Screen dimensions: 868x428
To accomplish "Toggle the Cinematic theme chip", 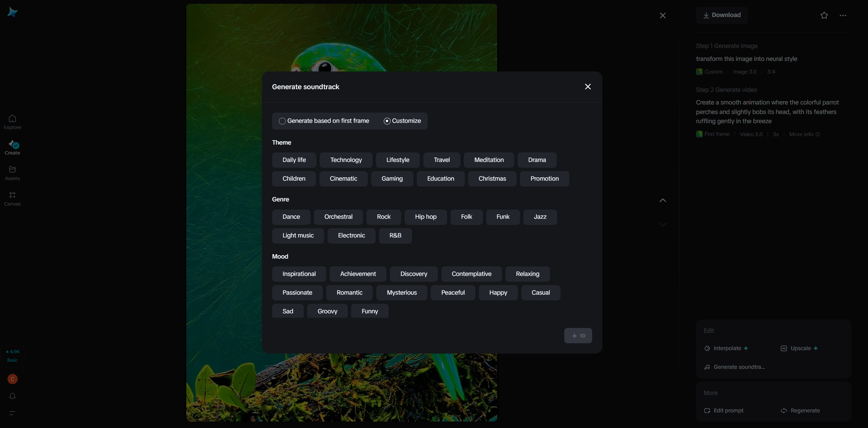I will tap(343, 179).
